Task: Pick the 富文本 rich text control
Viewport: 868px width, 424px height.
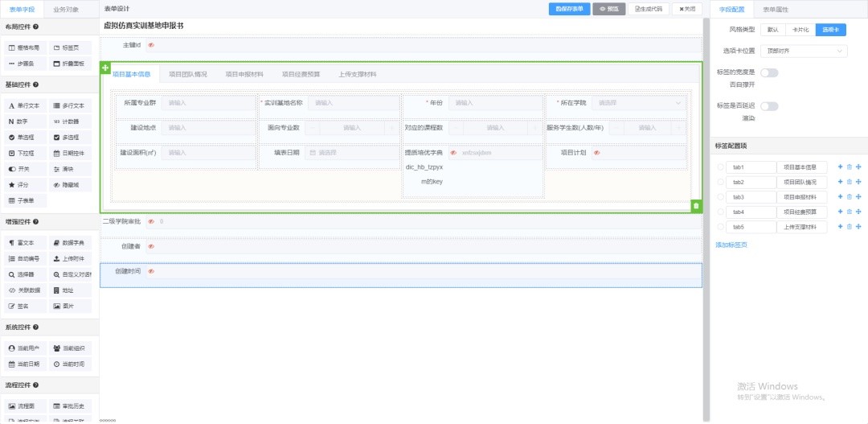Action: [25, 243]
